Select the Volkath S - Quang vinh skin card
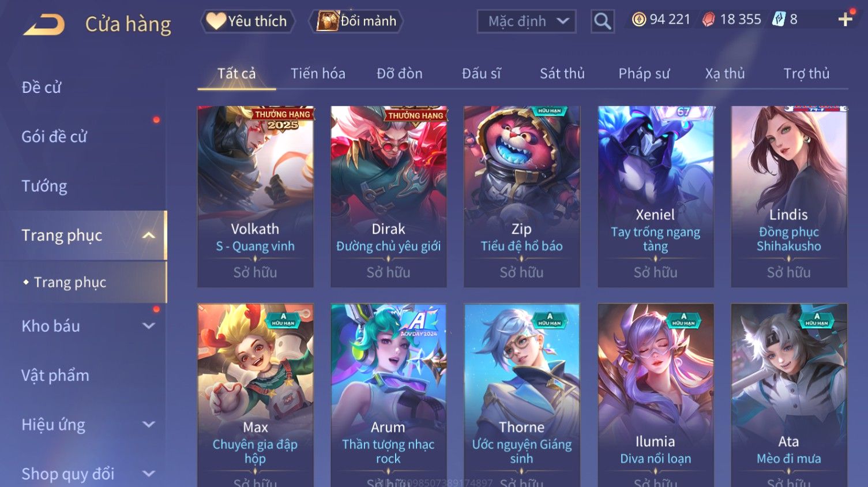The width and height of the screenshot is (868, 487). point(255,196)
